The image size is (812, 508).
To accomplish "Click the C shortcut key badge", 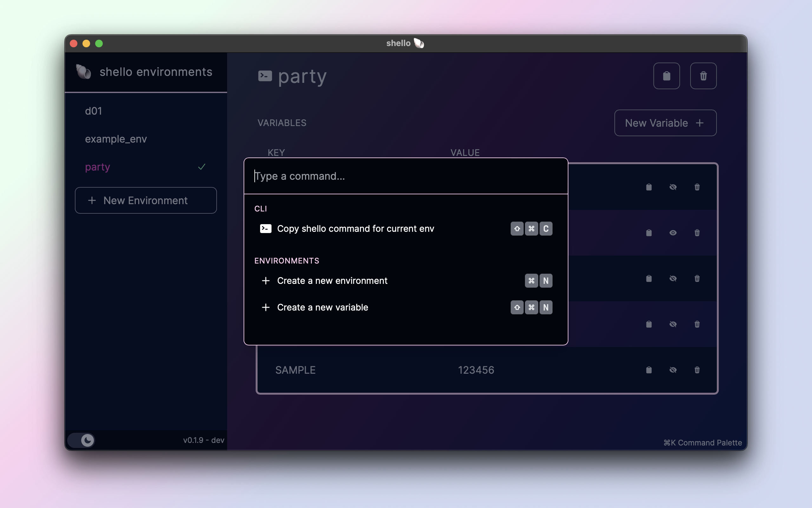I will click(546, 229).
